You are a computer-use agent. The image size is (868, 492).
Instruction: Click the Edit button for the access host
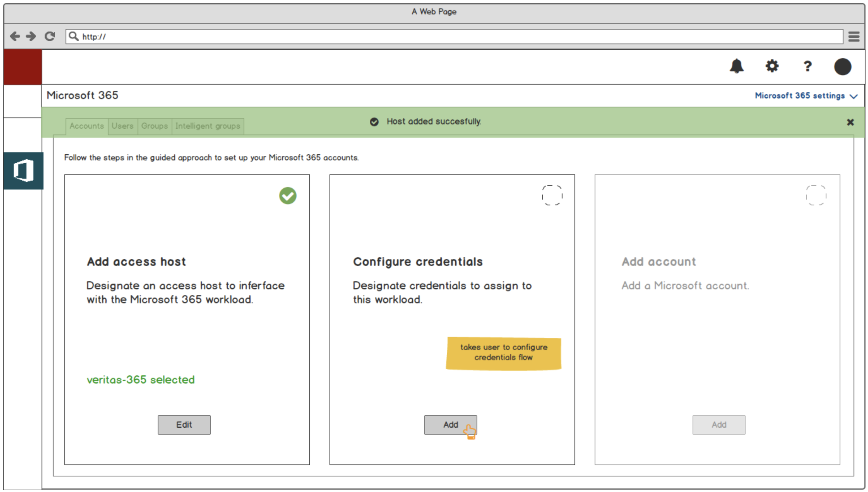(x=184, y=424)
